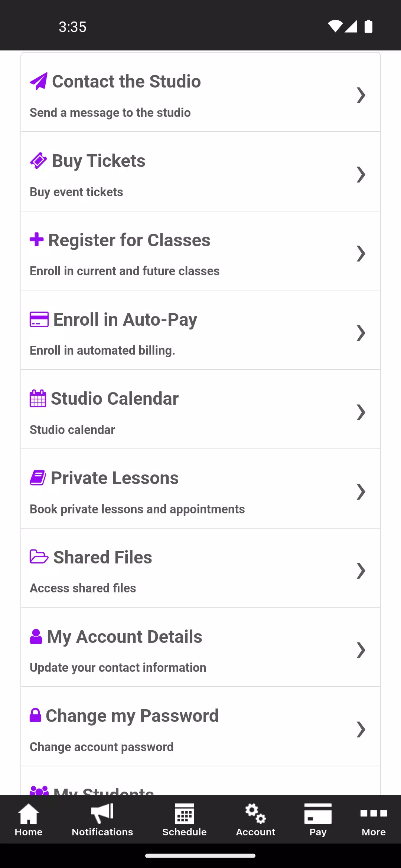Expand the Contact the Studio chevron

coord(361,95)
